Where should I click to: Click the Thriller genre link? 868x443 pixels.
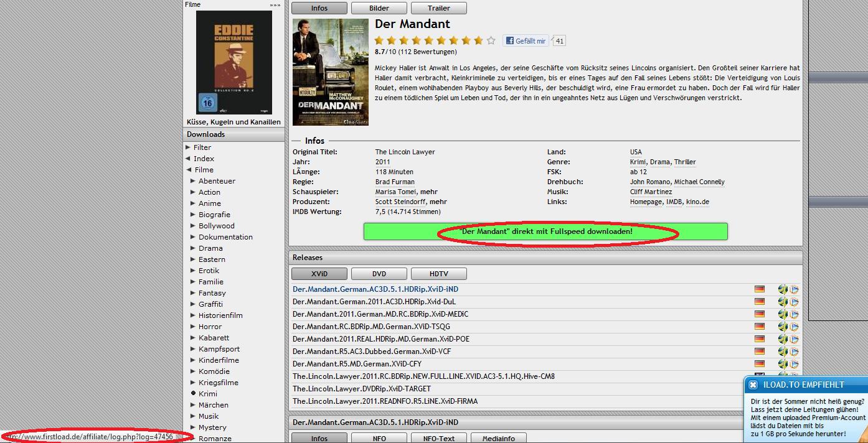tap(684, 162)
